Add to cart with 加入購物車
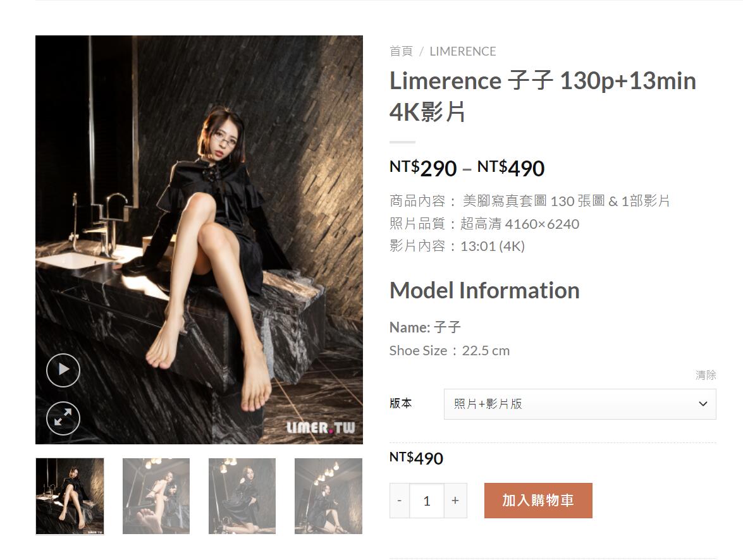This screenshot has width=743, height=560. 538,501
